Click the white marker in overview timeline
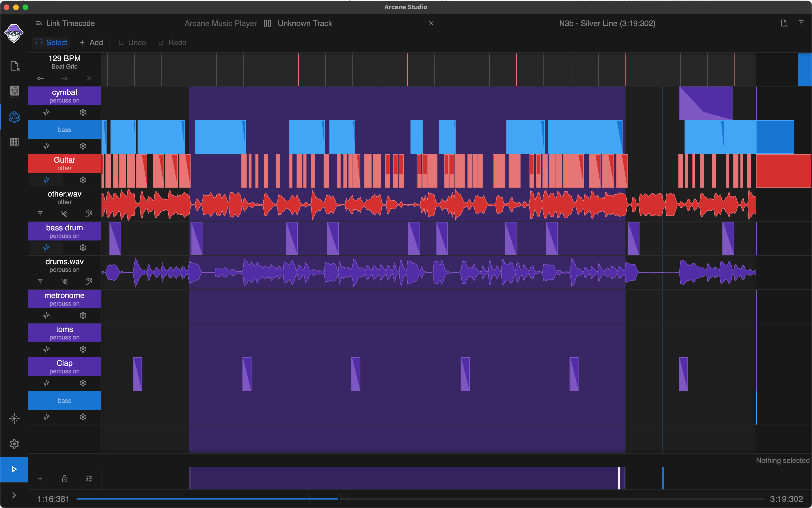The height and width of the screenshot is (508, 812). click(619, 478)
